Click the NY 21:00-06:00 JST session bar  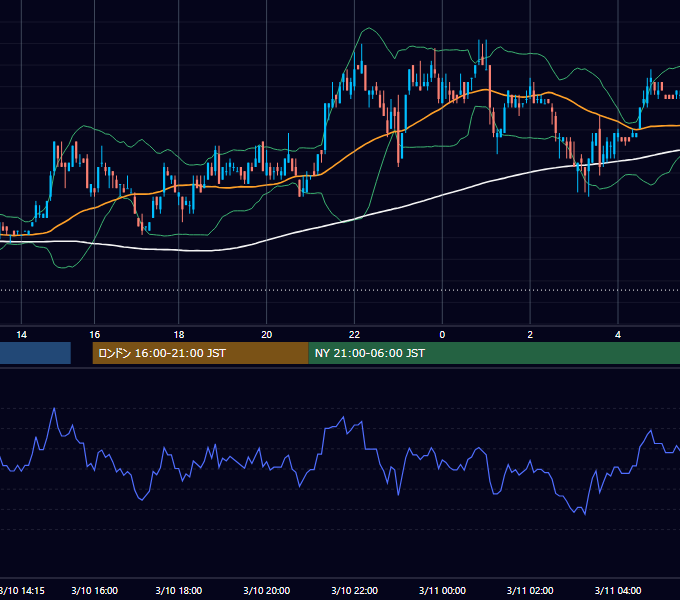[494, 353]
